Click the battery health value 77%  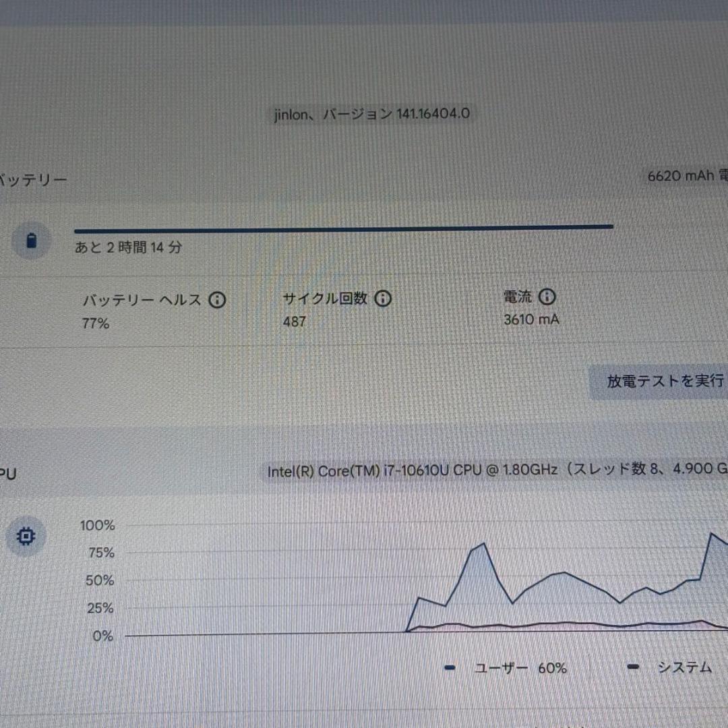96,324
